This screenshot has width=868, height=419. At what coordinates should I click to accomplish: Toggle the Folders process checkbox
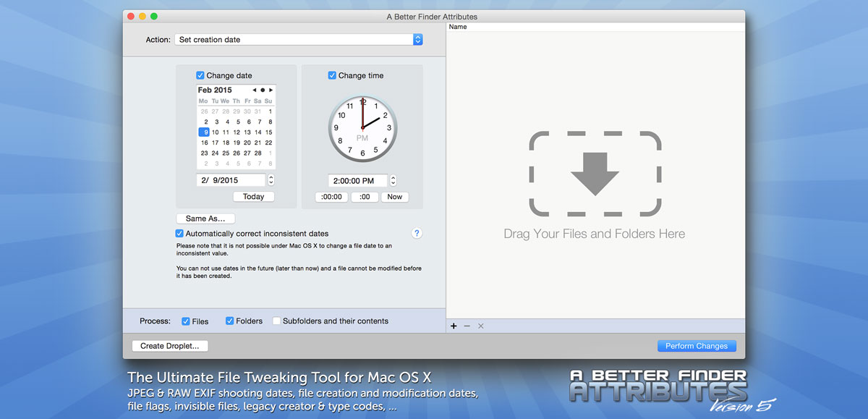coord(230,321)
